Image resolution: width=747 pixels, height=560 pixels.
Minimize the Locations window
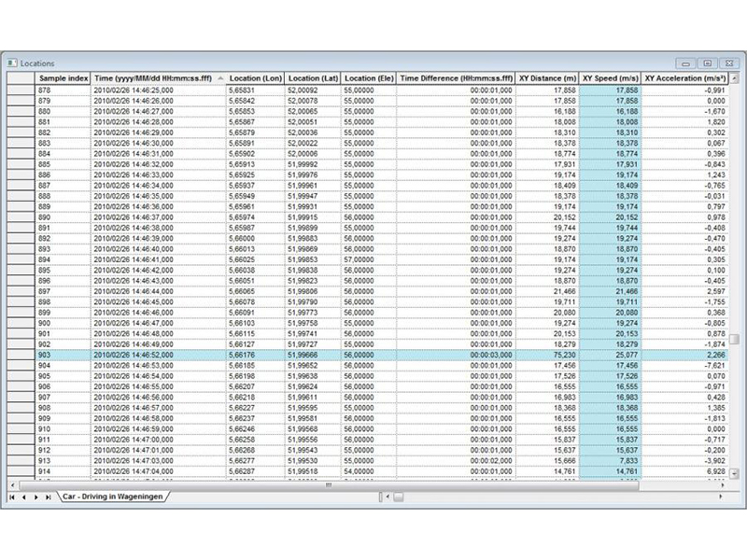687,63
